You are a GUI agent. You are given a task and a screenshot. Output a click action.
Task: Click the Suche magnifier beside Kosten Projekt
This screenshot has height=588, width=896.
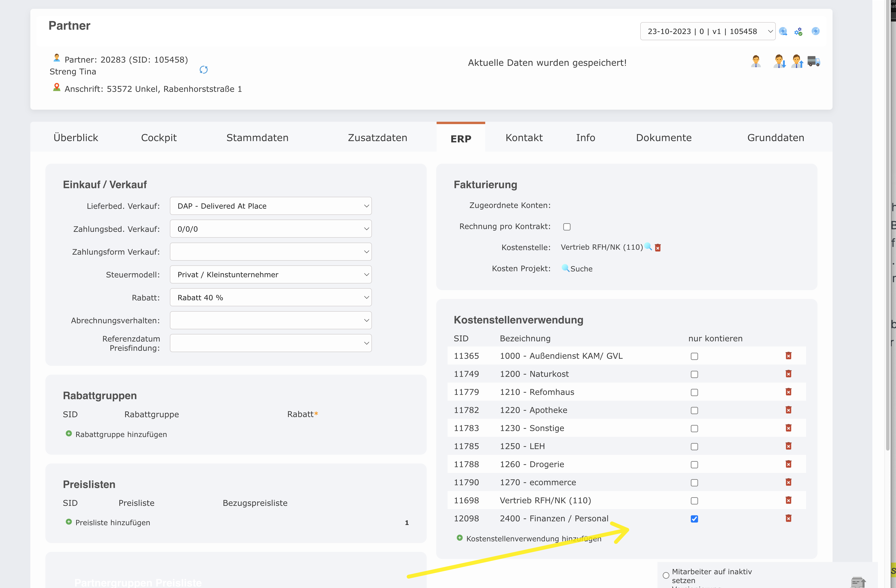565,268
